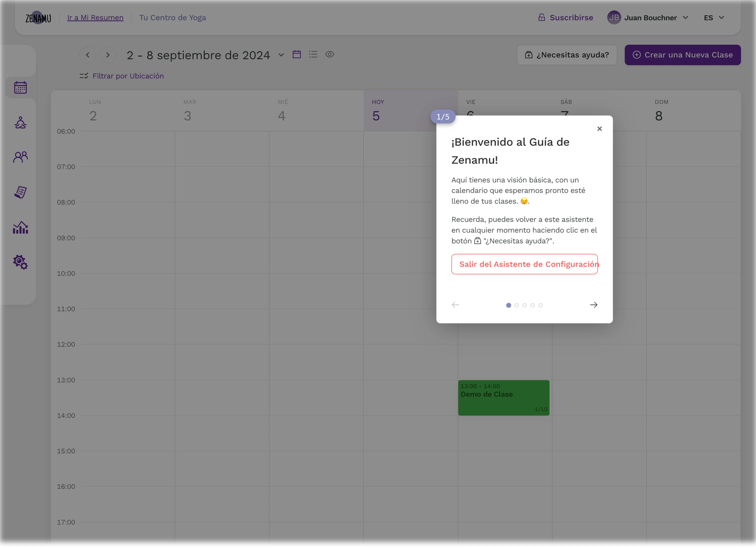
Task: Open the yoga classes meditation icon
Action: (x=20, y=123)
